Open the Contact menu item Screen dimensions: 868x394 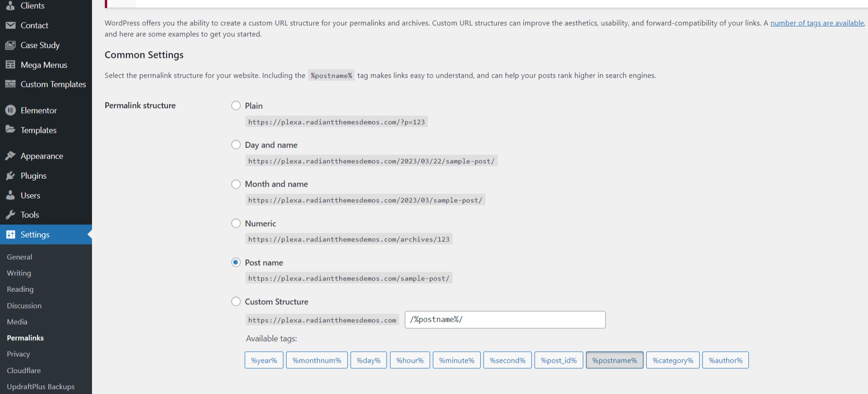click(34, 25)
